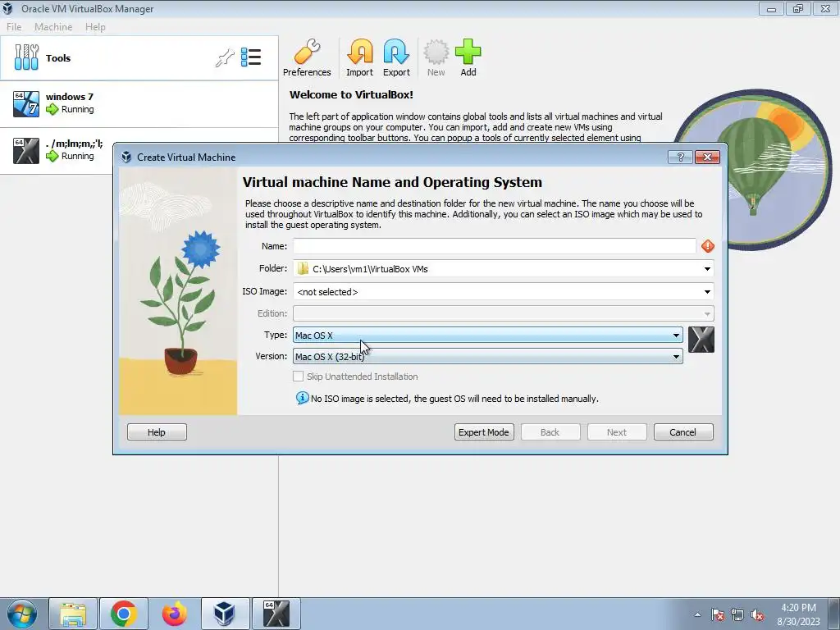Open the Type dropdown showing Mac OS X

coord(487,336)
